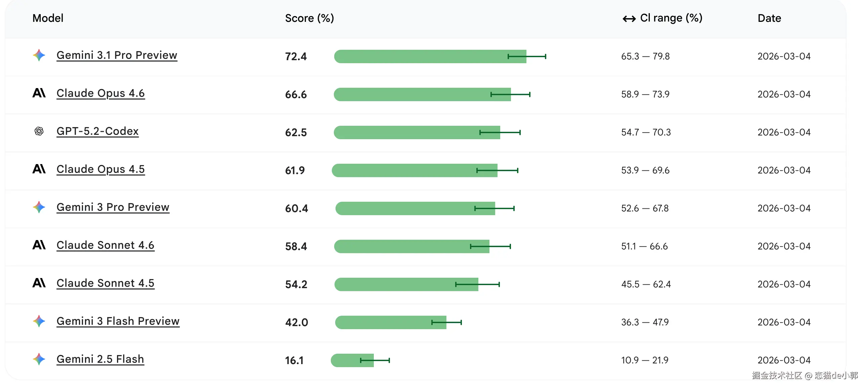Click the Anthropic logo next to Claude Opus 4.5
This screenshot has height=390, width=868.
(39, 169)
